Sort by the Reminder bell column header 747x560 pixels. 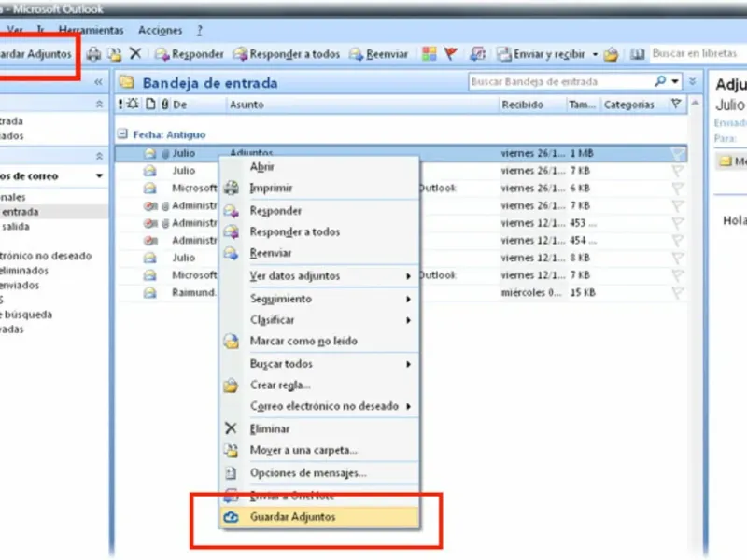point(133,104)
